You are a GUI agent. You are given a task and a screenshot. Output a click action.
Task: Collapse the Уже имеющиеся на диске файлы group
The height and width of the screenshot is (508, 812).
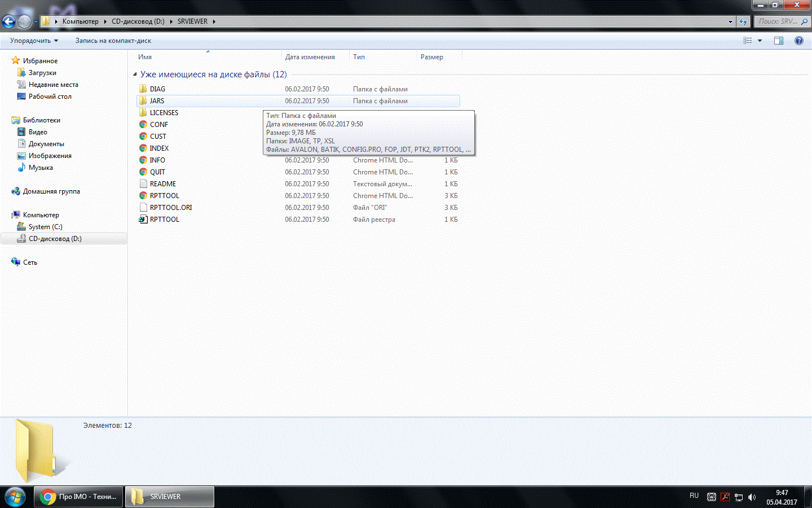135,75
